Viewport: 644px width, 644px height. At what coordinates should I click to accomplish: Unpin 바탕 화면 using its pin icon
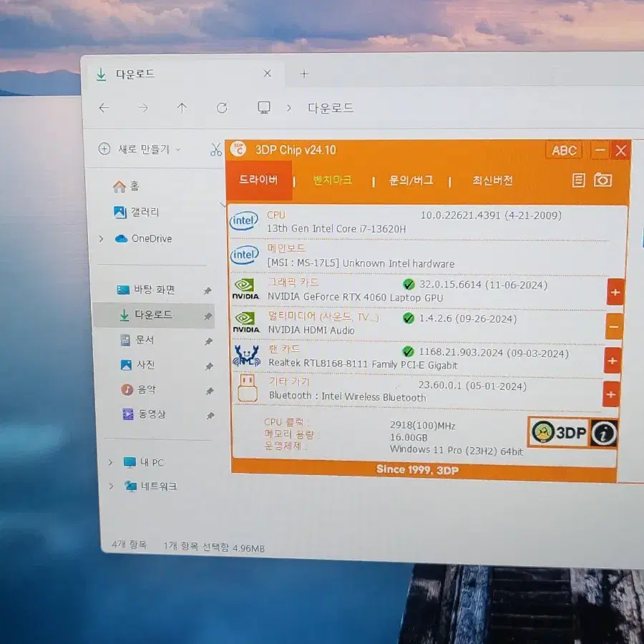(208, 291)
